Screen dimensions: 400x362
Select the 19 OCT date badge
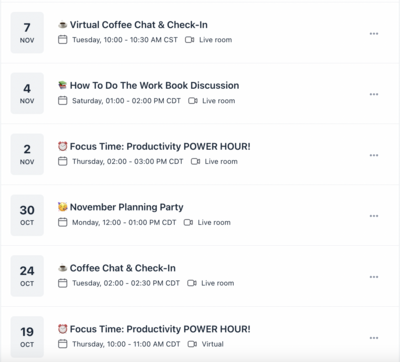[x=27, y=337]
